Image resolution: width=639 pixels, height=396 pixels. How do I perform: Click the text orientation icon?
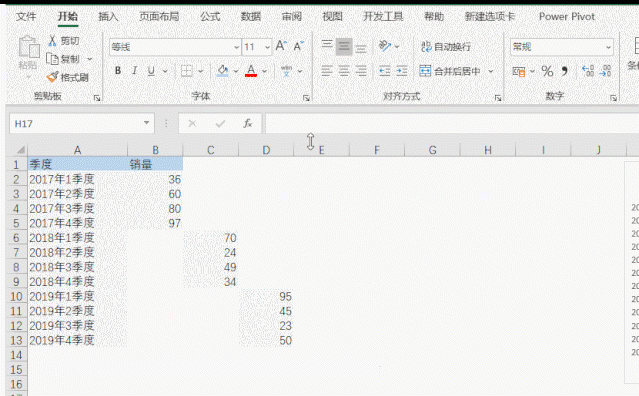385,46
